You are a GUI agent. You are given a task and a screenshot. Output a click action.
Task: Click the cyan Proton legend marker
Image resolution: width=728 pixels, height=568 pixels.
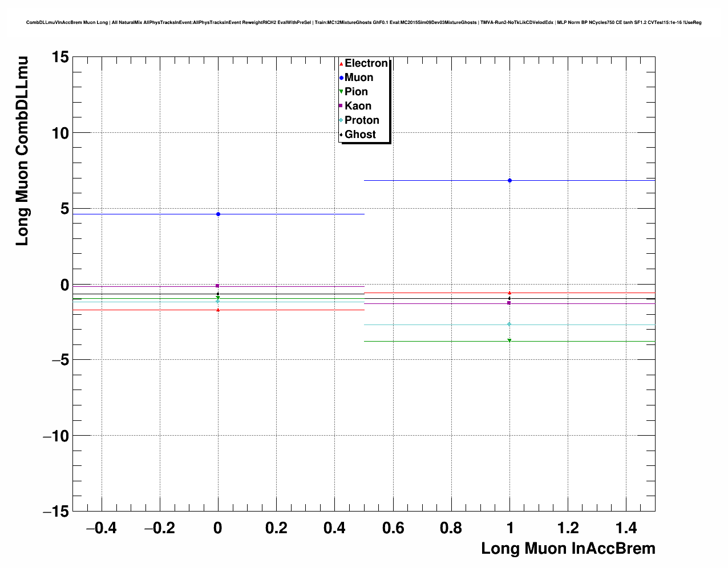[341, 120]
